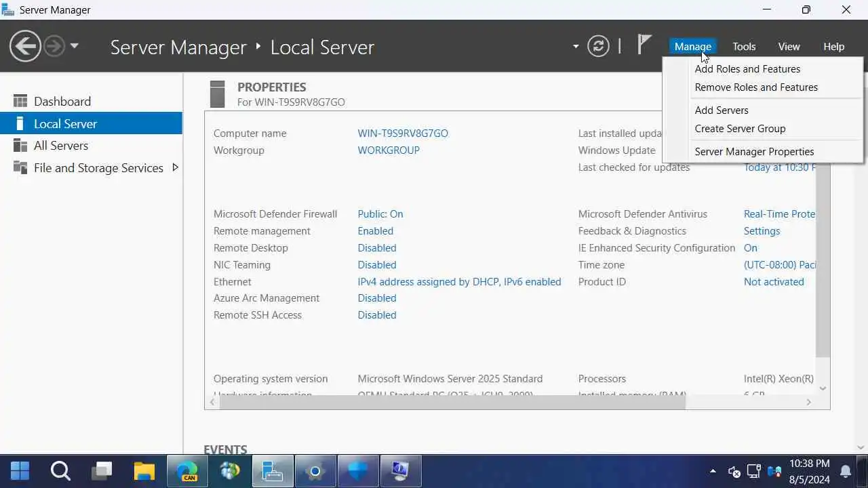This screenshot has height=488, width=868.
Task: Open Microsoft Edge Canary on taskbar
Action: coord(187,470)
